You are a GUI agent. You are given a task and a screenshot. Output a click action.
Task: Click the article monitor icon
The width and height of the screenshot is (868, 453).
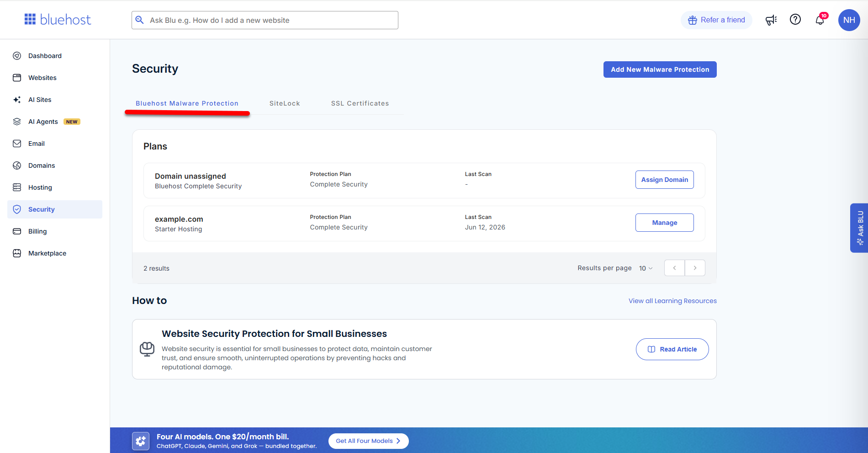pyautogui.click(x=147, y=349)
